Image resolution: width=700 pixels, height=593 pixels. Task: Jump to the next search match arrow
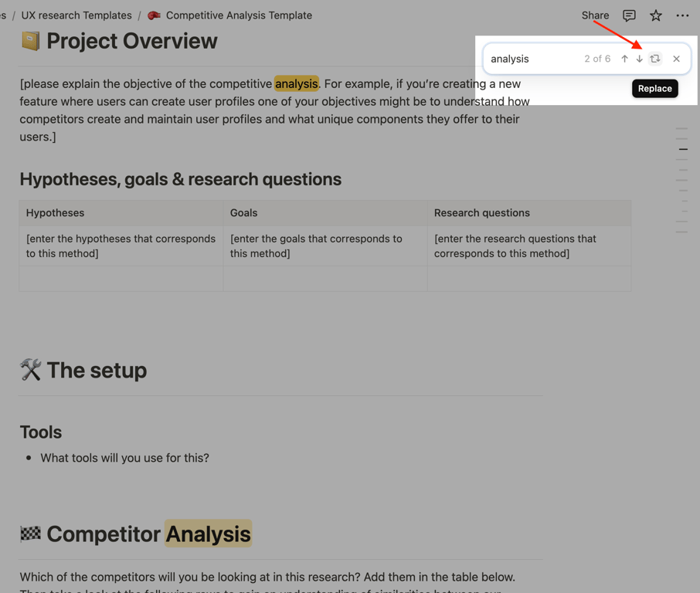click(x=640, y=59)
